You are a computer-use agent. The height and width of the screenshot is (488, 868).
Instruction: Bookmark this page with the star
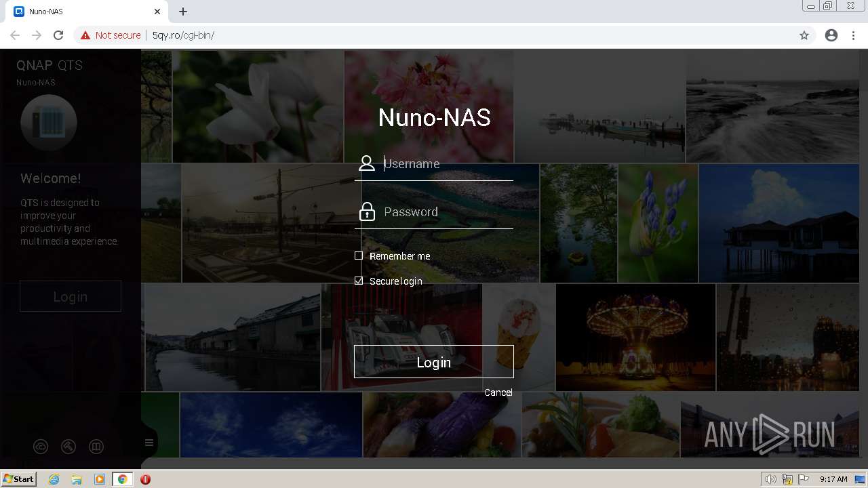click(804, 35)
